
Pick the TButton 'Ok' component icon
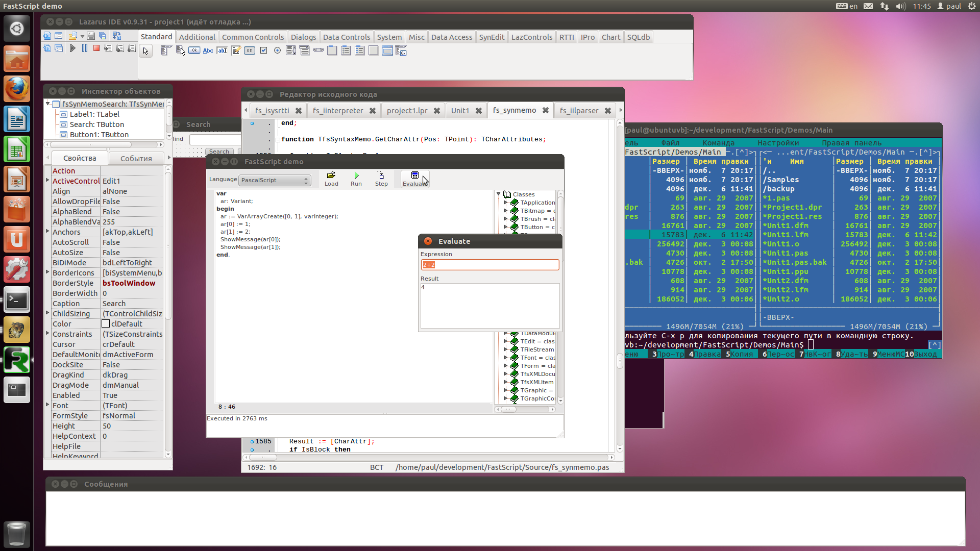click(x=194, y=51)
